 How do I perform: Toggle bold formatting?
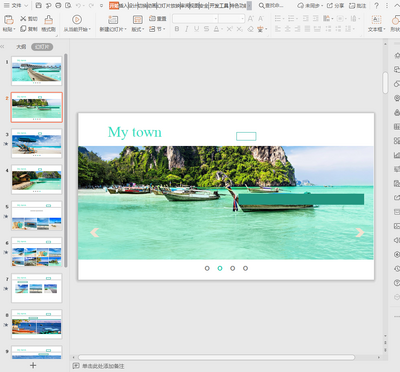point(177,29)
